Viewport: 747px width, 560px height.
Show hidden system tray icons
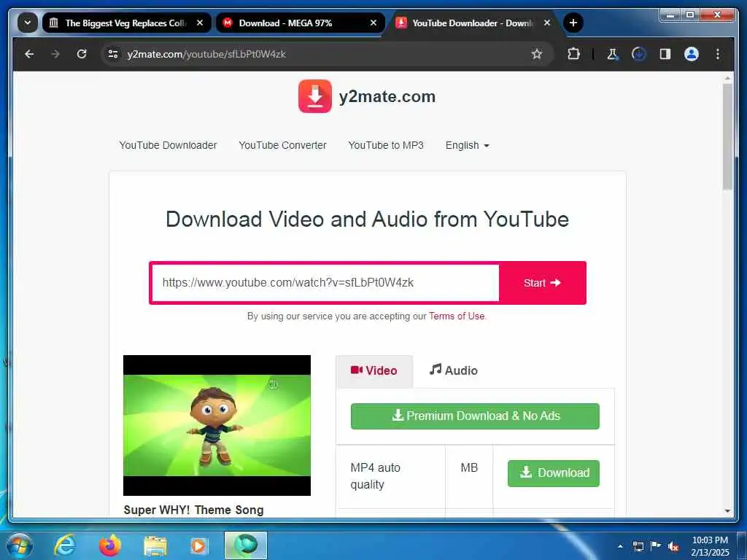[x=620, y=546]
